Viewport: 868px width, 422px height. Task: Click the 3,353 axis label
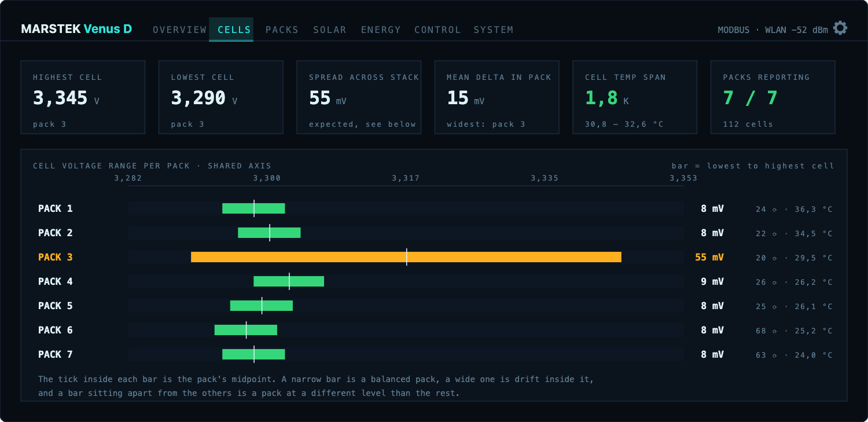coord(683,178)
